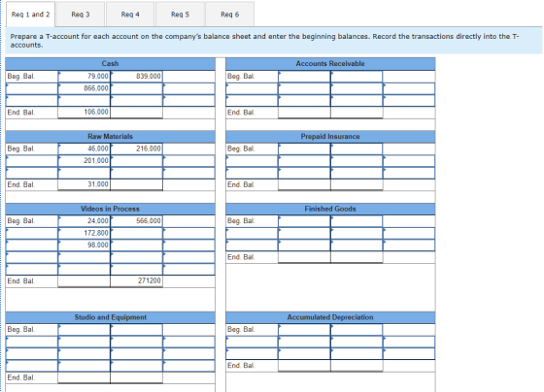Click the Raw Materials End. Bal. label

click(21, 184)
